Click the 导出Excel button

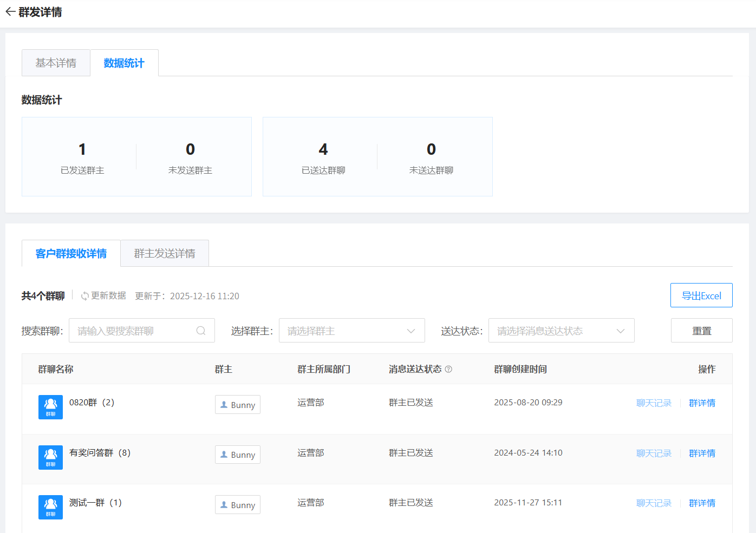click(701, 295)
